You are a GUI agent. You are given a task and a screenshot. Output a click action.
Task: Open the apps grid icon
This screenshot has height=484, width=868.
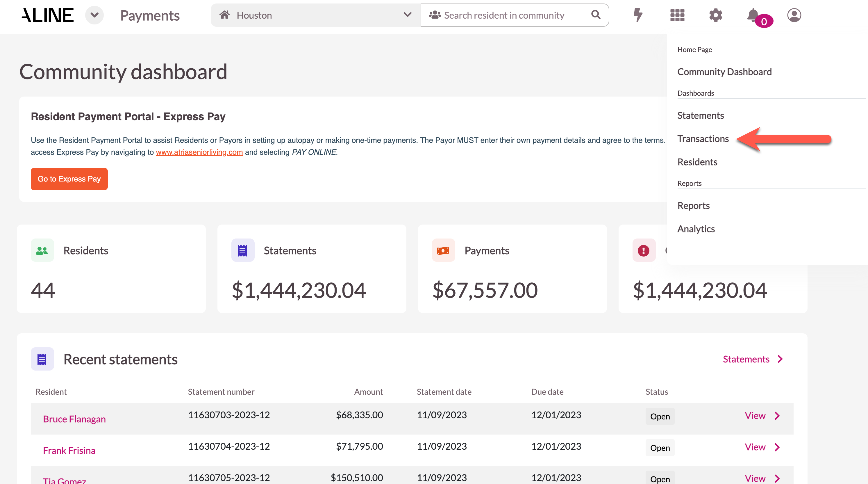pos(677,15)
